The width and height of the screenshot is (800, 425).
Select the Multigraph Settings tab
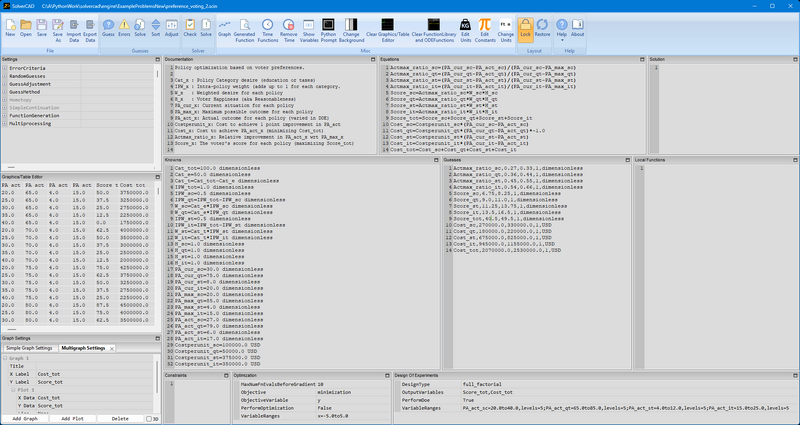(x=83, y=348)
